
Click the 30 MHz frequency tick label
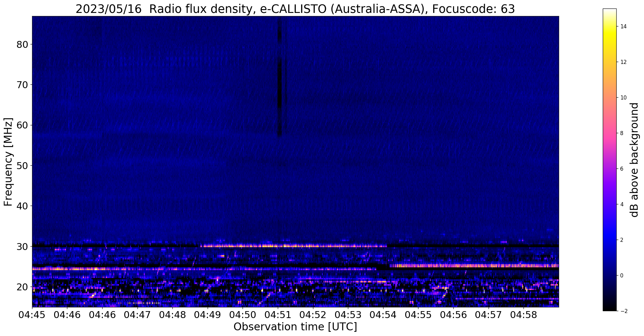(x=22, y=246)
